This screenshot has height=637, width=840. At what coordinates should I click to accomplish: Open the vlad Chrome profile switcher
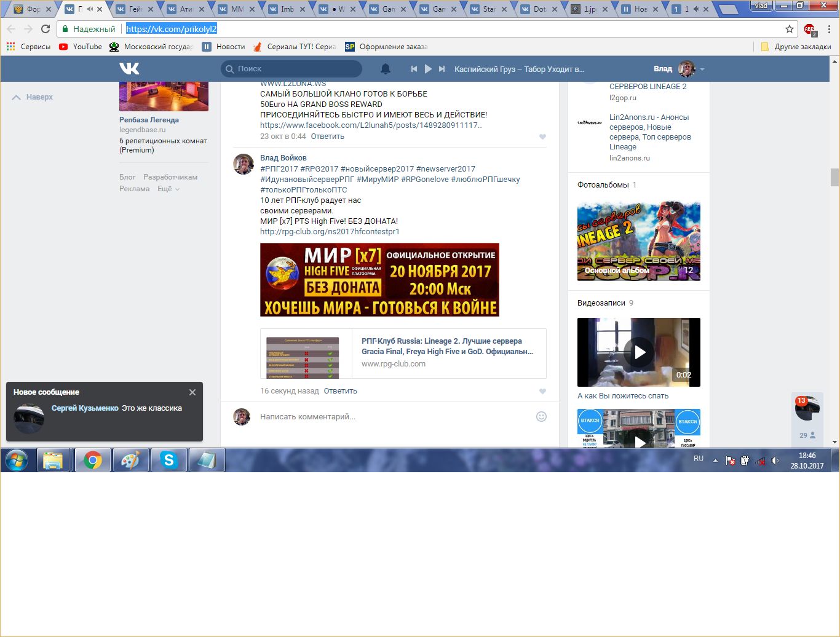tap(761, 6)
